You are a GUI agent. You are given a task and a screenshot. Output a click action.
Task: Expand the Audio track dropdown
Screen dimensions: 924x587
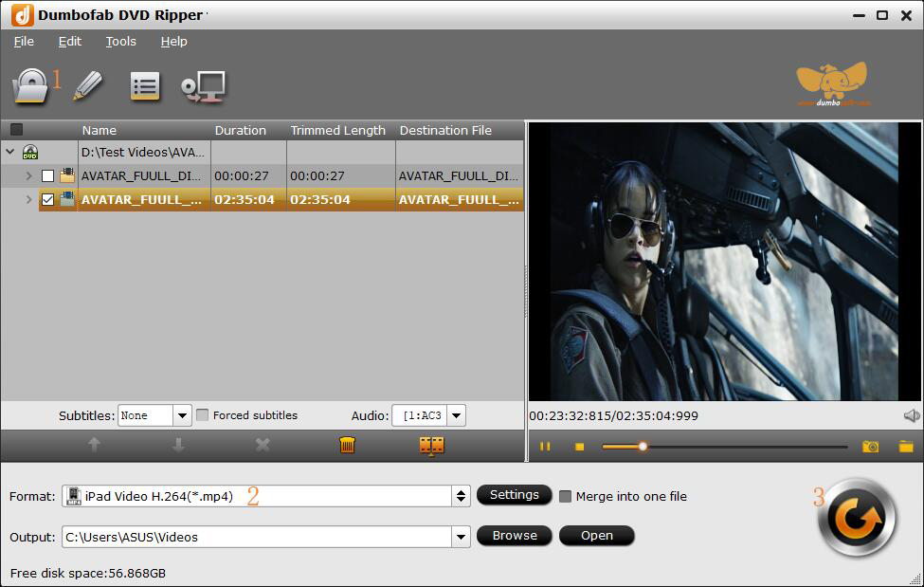point(456,415)
